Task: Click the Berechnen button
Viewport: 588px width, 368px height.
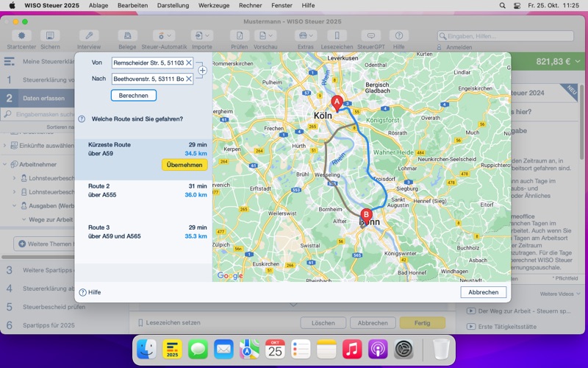Action: click(x=134, y=96)
